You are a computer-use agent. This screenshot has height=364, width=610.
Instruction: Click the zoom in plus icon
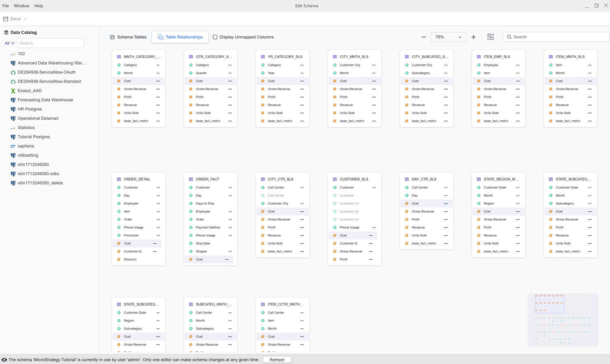[473, 37]
